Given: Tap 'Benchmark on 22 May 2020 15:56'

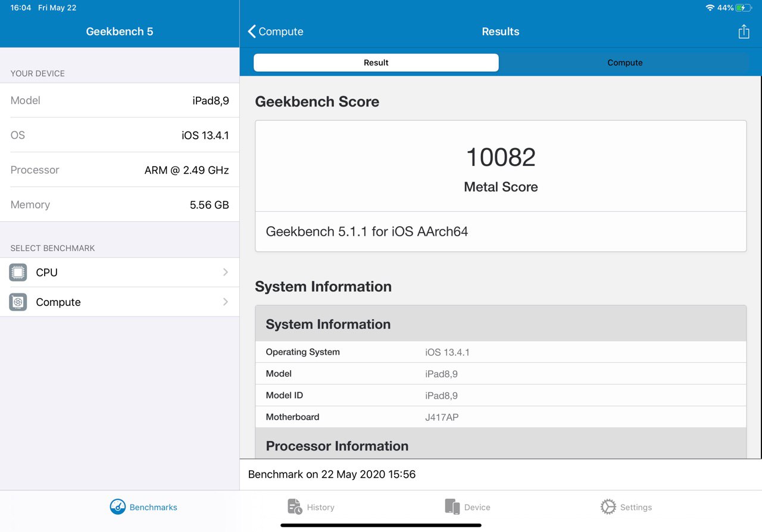Looking at the screenshot, I should (x=332, y=474).
